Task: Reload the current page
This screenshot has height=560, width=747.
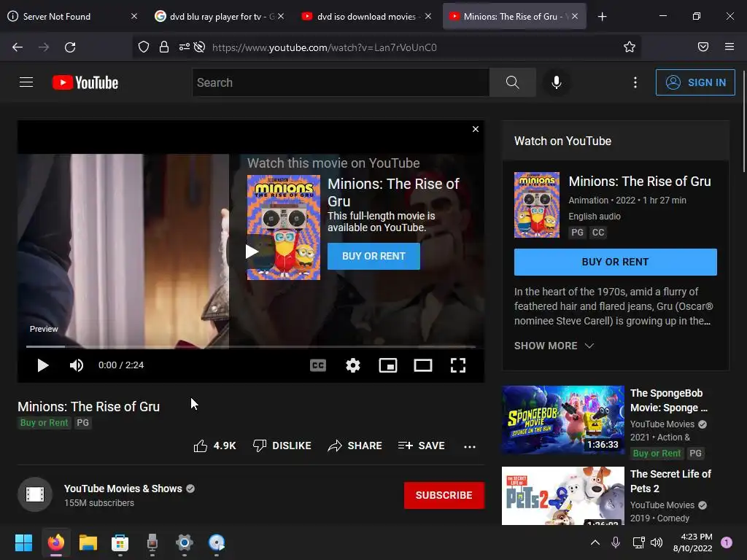Action: pos(70,47)
